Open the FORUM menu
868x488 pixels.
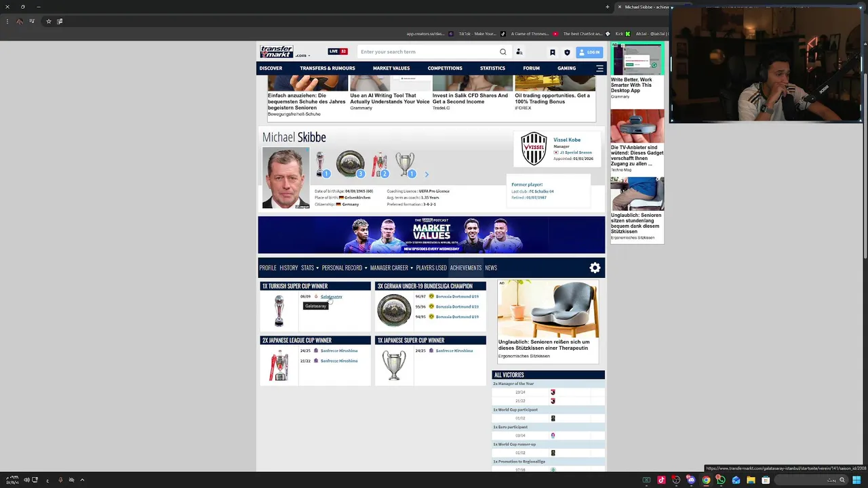pyautogui.click(x=531, y=68)
